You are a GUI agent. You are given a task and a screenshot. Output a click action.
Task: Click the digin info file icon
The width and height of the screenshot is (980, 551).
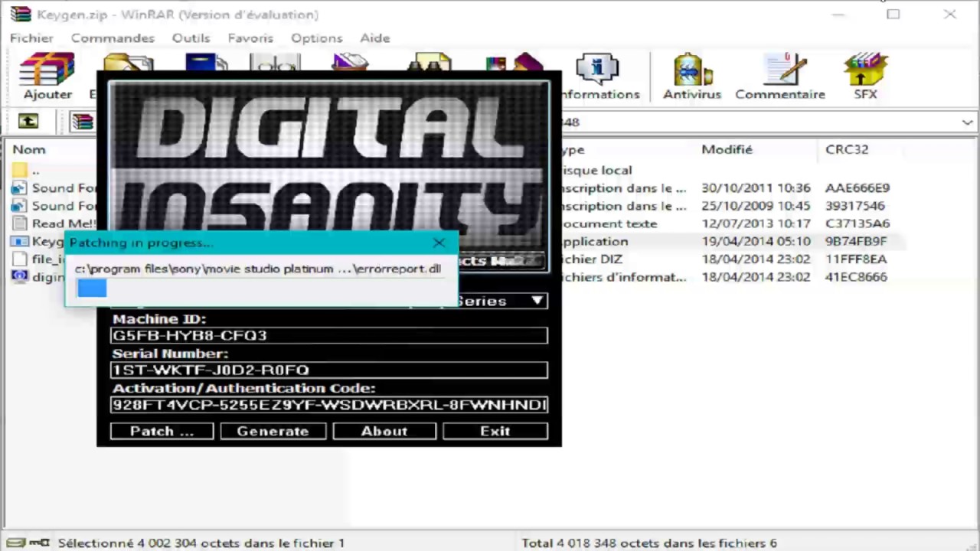tap(20, 276)
